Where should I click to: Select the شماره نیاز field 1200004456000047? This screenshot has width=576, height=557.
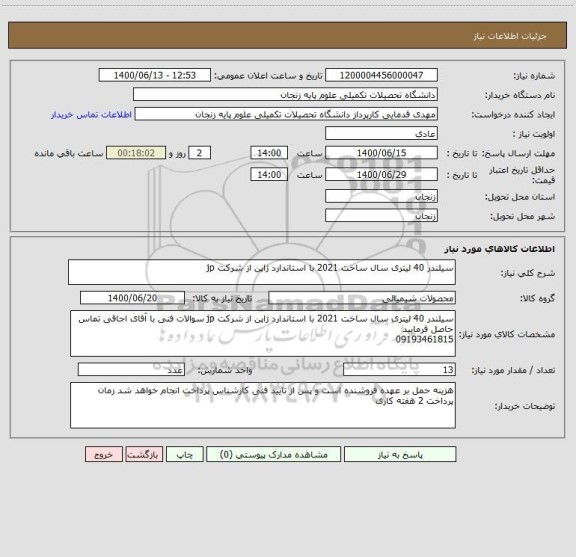[x=381, y=75]
